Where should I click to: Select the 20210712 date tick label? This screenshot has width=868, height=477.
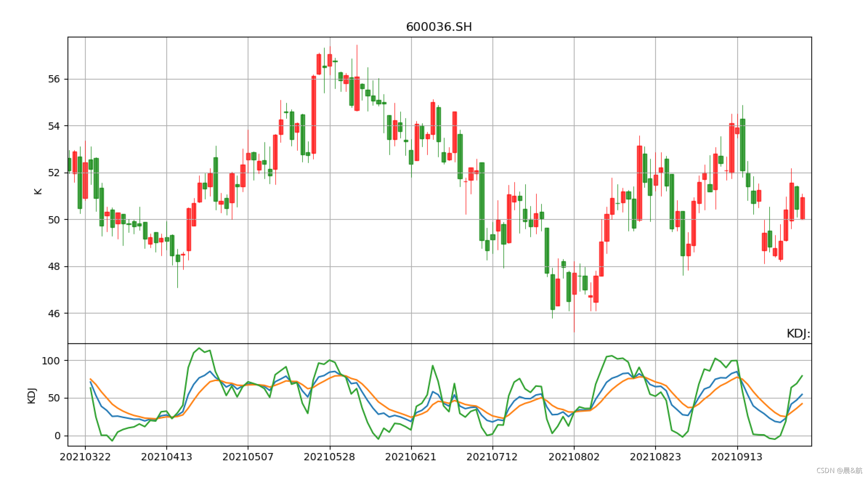492,457
